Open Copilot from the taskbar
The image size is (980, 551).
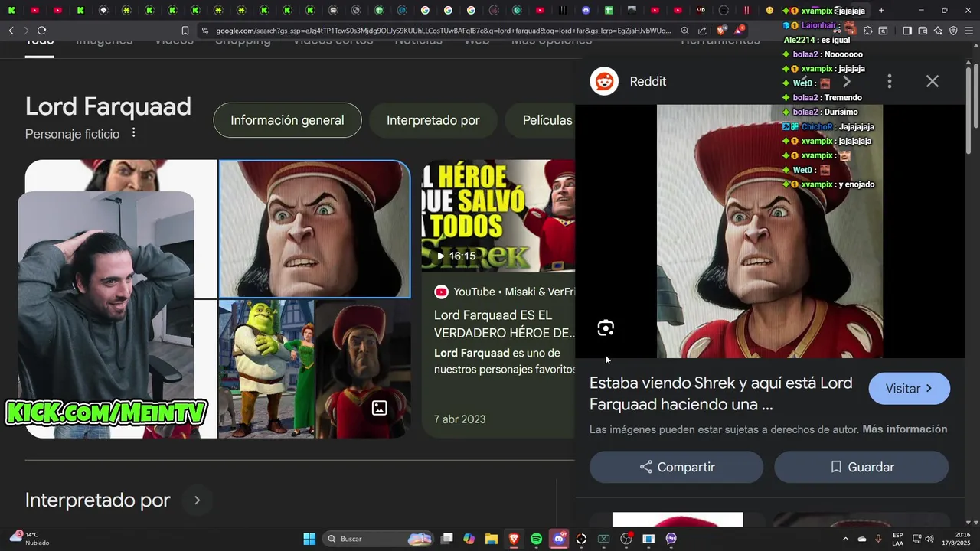click(x=469, y=539)
